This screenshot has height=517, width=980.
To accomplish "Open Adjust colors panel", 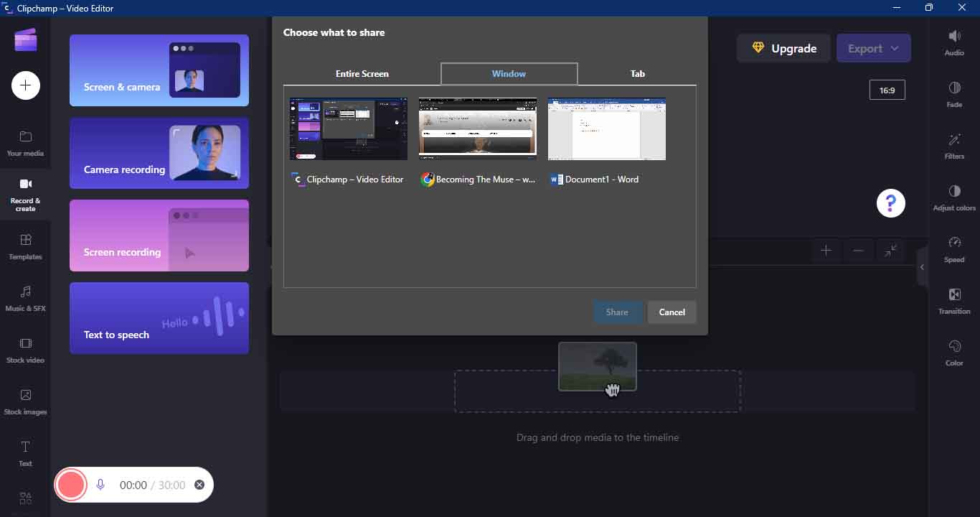I will [x=954, y=192].
